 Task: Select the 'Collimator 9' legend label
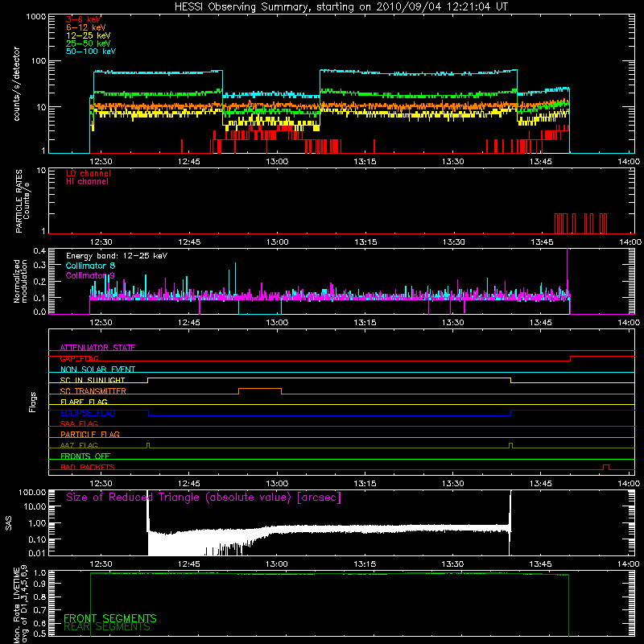click(x=90, y=275)
